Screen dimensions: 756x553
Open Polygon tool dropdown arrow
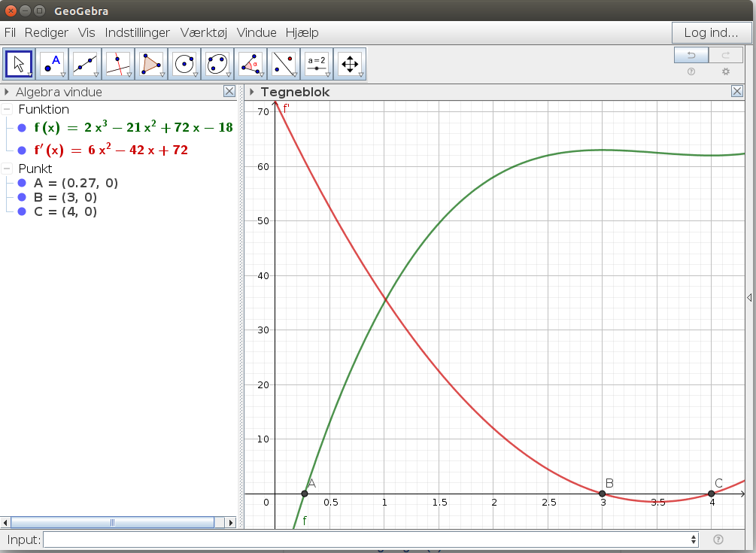[162, 74]
